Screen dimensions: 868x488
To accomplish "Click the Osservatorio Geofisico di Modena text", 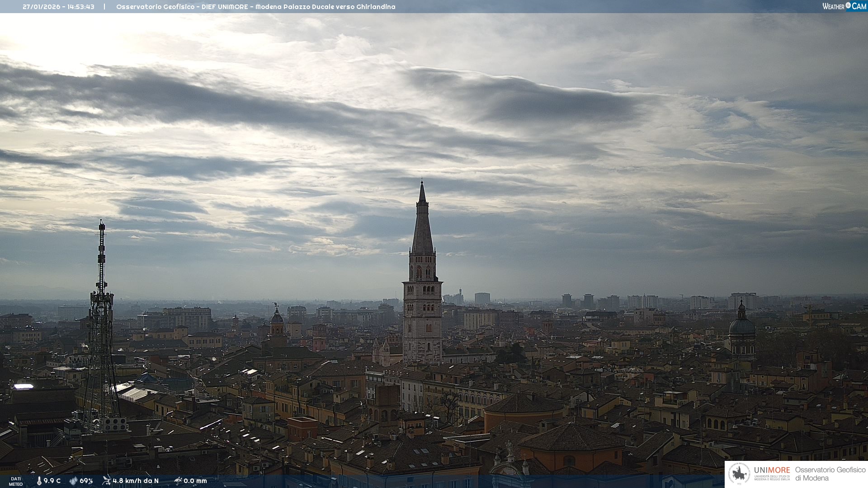I will coord(830,474).
